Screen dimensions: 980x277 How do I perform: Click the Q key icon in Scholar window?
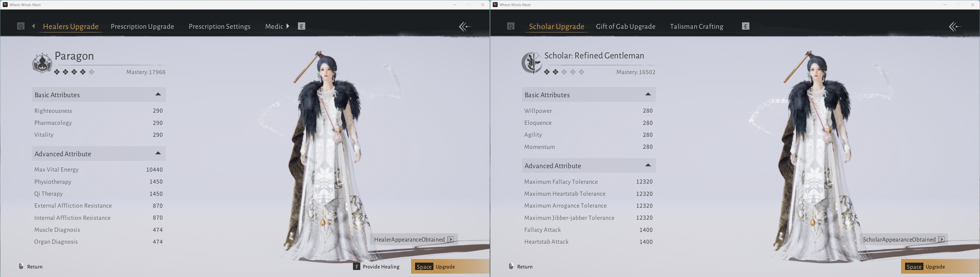point(511,26)
